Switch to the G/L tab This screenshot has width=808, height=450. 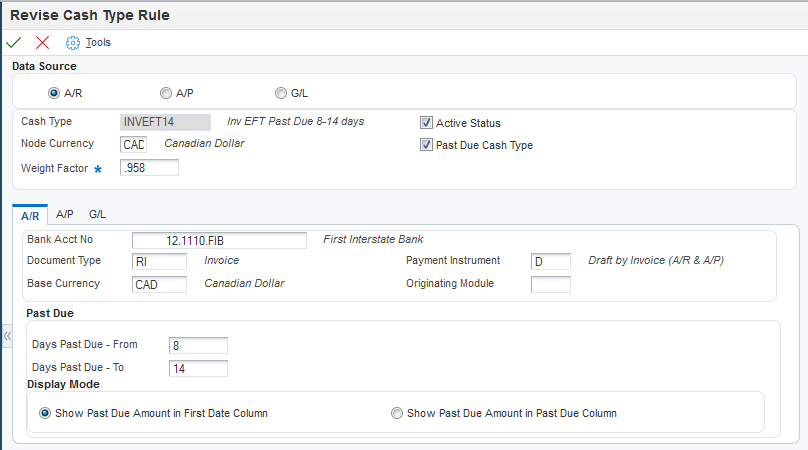(97, 214)
